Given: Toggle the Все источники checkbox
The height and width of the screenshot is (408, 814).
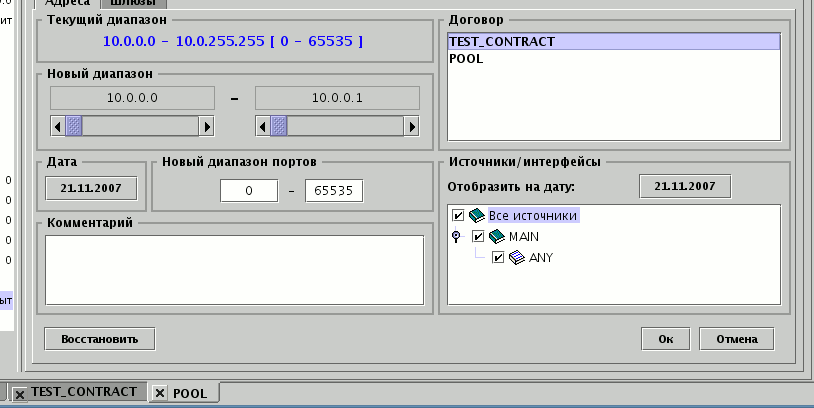Looking at the screenshot, I should (x=458, y=216).
